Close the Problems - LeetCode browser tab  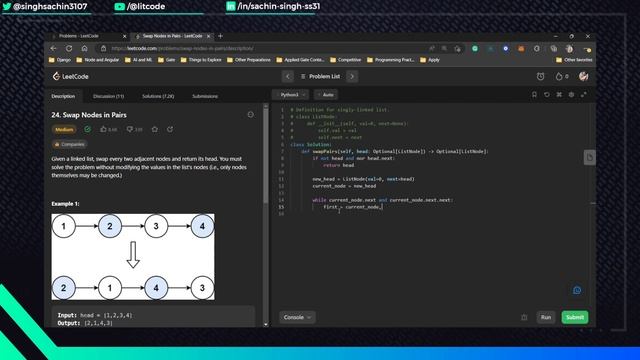124,36
